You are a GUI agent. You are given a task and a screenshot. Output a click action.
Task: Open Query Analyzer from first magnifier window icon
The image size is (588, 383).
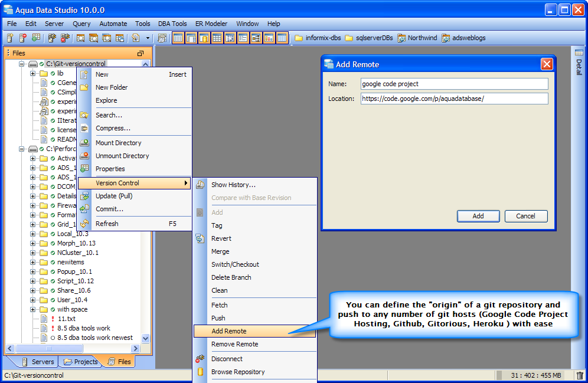80,38
